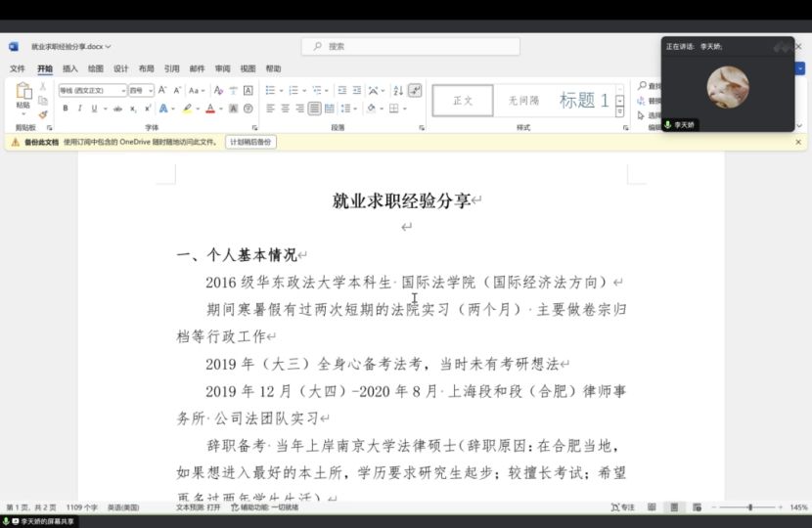Viewport: 812px width, 528px height.
Task: Click the strikethrough text icon
Action: [117, 109]
